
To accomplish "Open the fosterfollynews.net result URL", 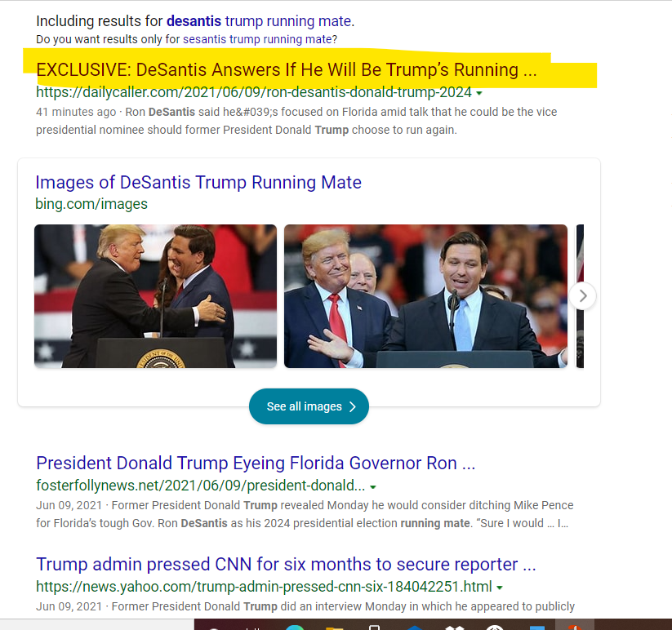I will coord(201,486).
